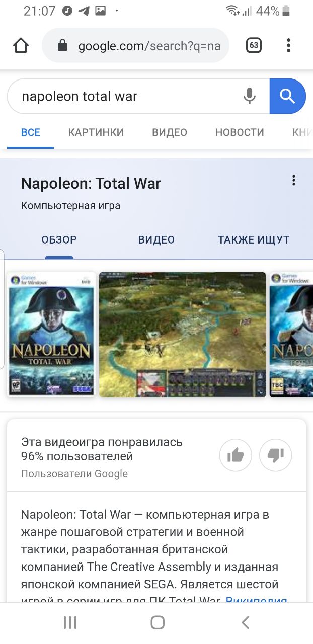Open the Википедия link
Image resolution: width=313 pixels, height=644 pixels.
pyautogui.click(x=257, y=600)
